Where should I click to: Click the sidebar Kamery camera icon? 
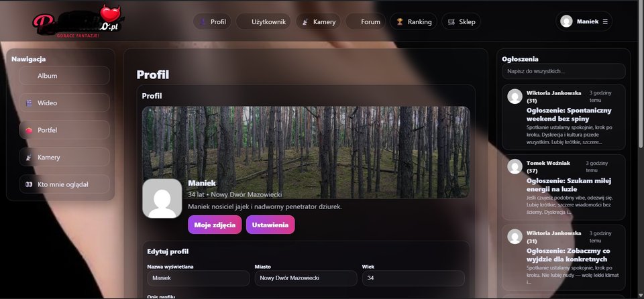[x=29, y=158]
